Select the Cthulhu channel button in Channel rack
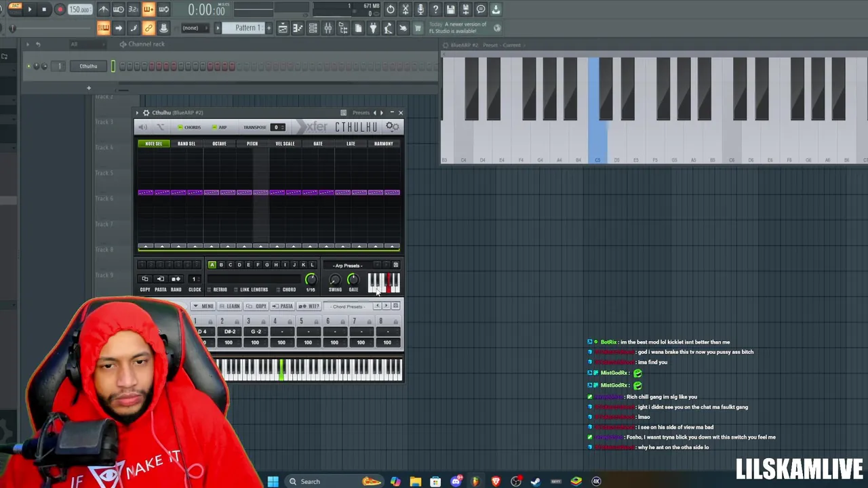 (88, 66)
